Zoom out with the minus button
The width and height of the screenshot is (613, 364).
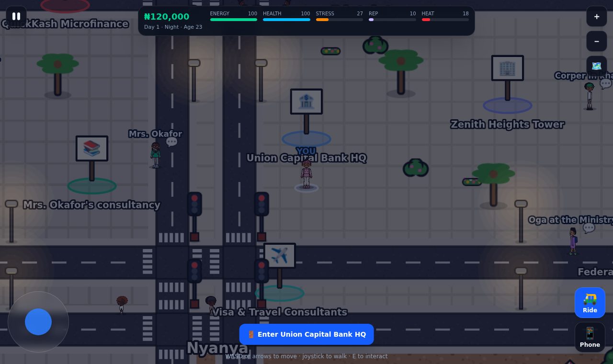597,42
